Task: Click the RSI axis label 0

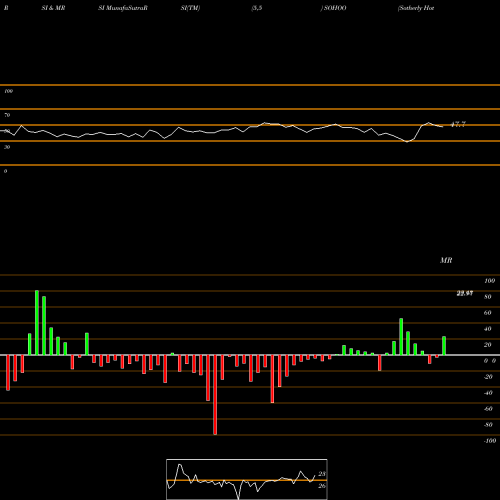Action: [x=5, y=171]
